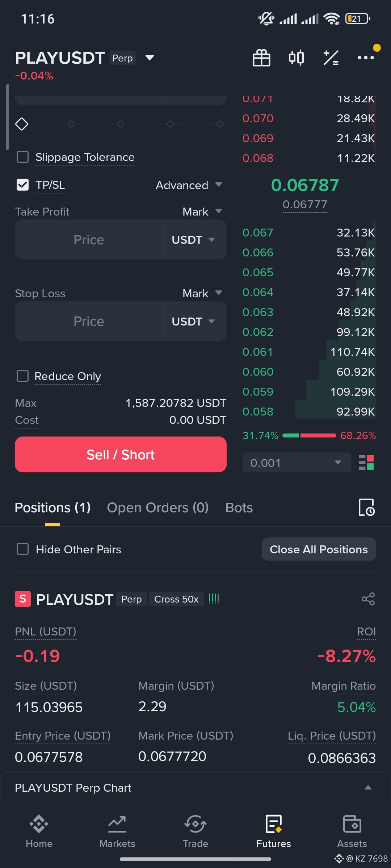The width and height of the screenshot is (391, 868).
Task: Tap Close All Positions button
Action: [319, 549]
